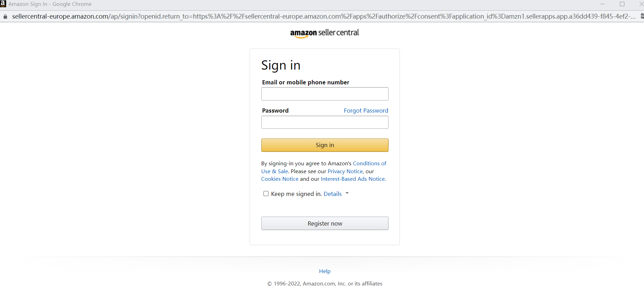Open the Details link text
644x292 pixels.
(332, 194)
